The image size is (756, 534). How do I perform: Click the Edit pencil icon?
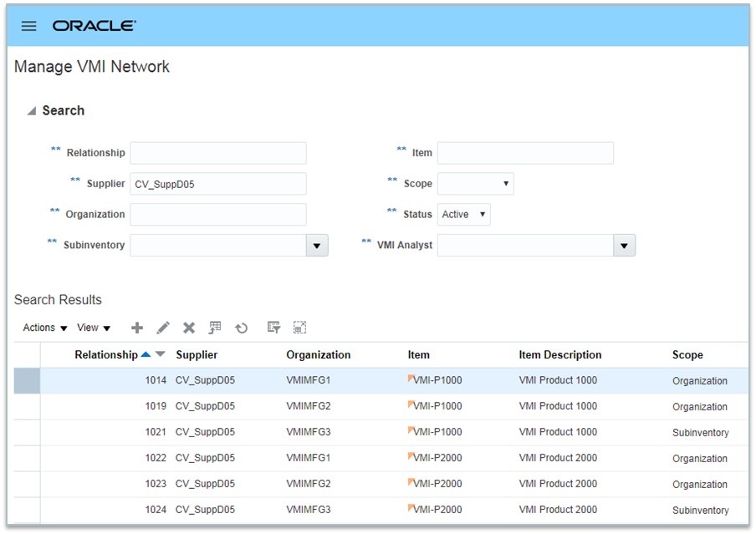pos(163,328)
